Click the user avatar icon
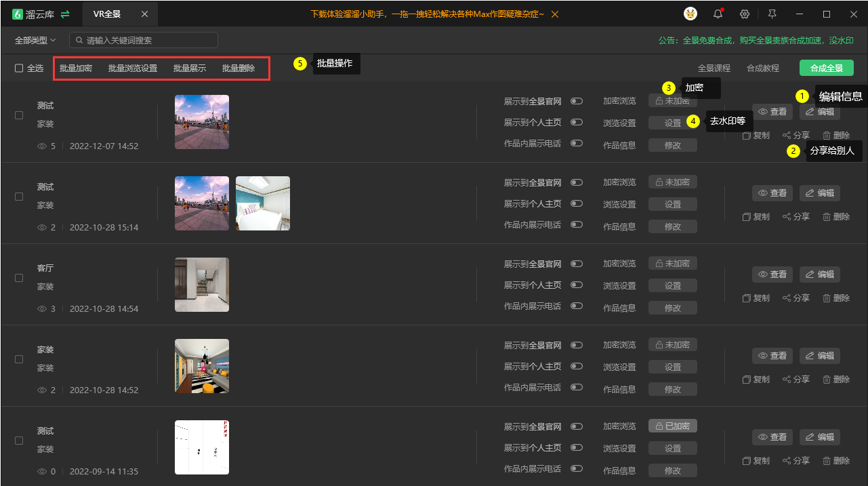The width and height of the screenshot is (868, 486). [690, 14]
